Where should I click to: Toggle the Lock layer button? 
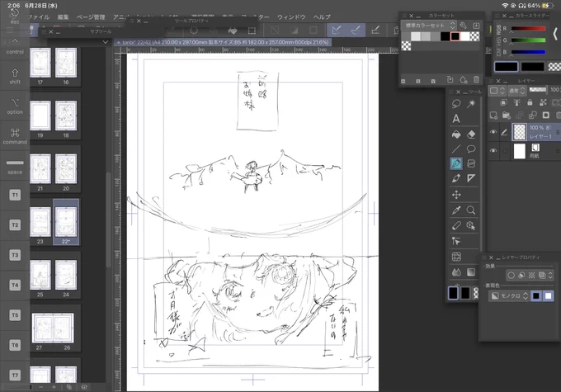tap(530, 102)
